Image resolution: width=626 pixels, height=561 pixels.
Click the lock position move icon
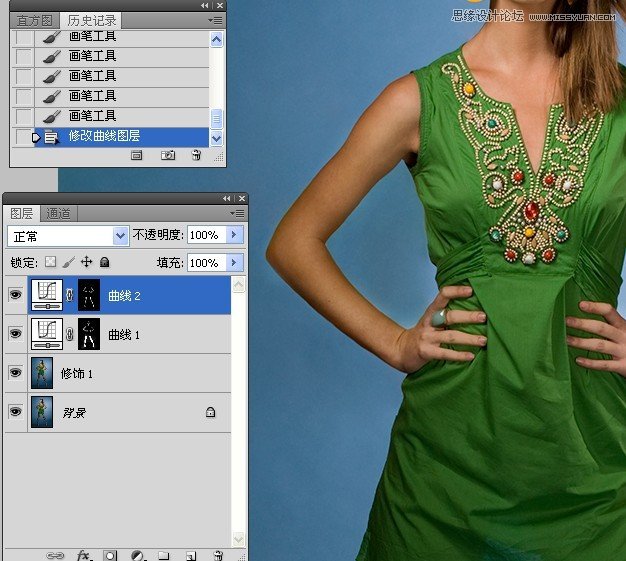(x=86, y=262)
